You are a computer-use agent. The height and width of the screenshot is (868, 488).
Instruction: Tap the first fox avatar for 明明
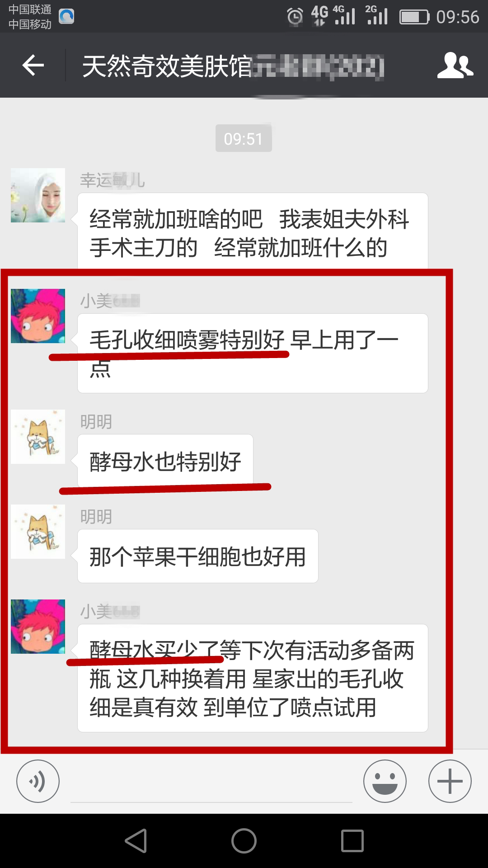38,437
